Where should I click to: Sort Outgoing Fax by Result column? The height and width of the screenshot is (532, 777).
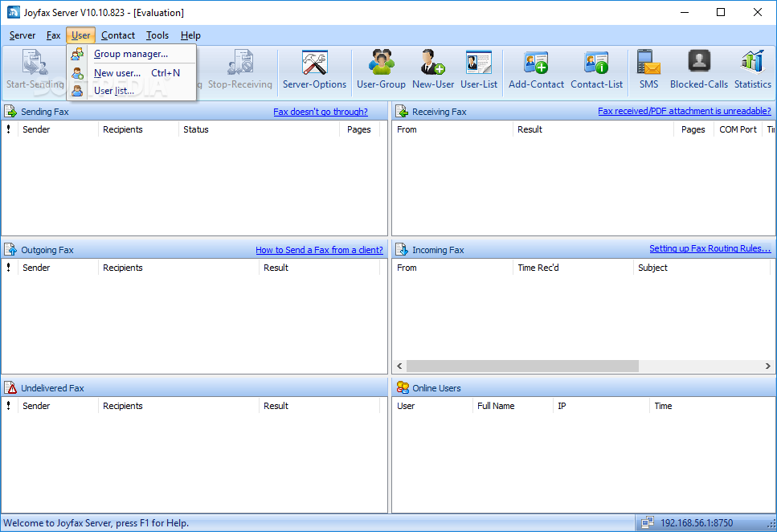(319, 268)
